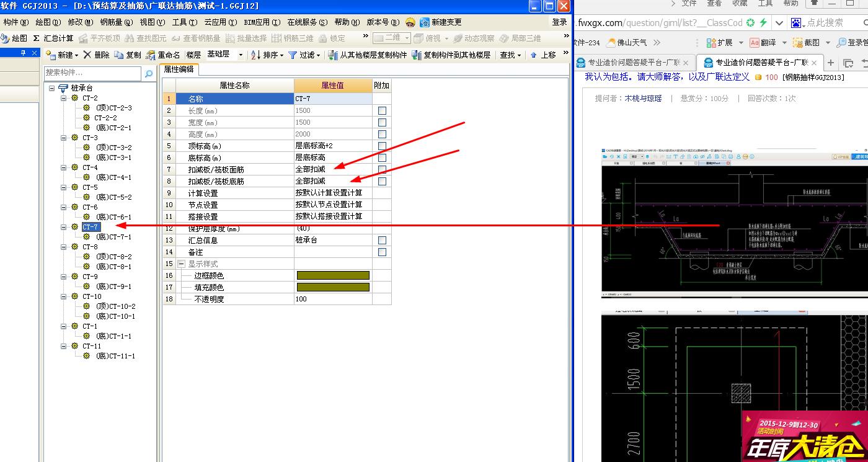Click 动态观察 toolbar icon
Screen dimensions: 868x462
tap(458, 38)
